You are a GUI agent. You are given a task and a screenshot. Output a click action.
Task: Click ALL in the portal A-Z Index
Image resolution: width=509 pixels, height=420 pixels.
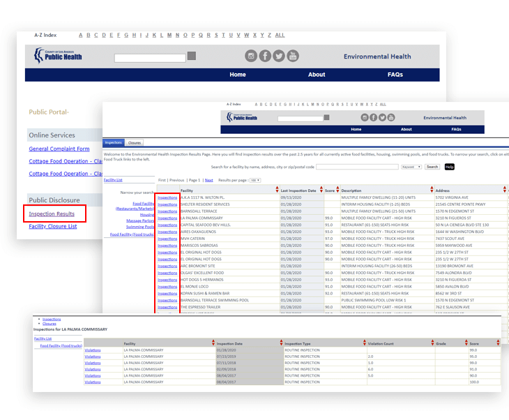click(x=280, y=35)
